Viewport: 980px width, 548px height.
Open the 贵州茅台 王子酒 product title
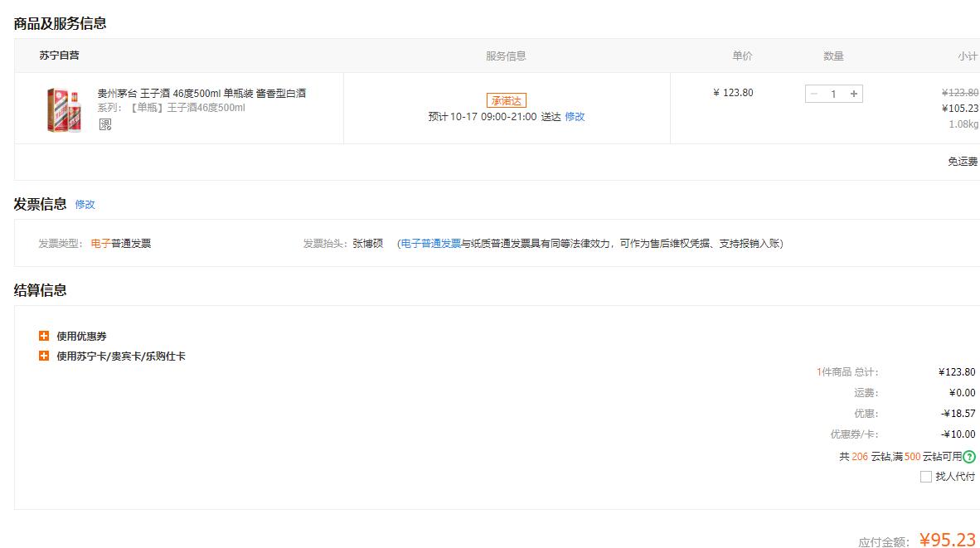click(x=201, y=93)
